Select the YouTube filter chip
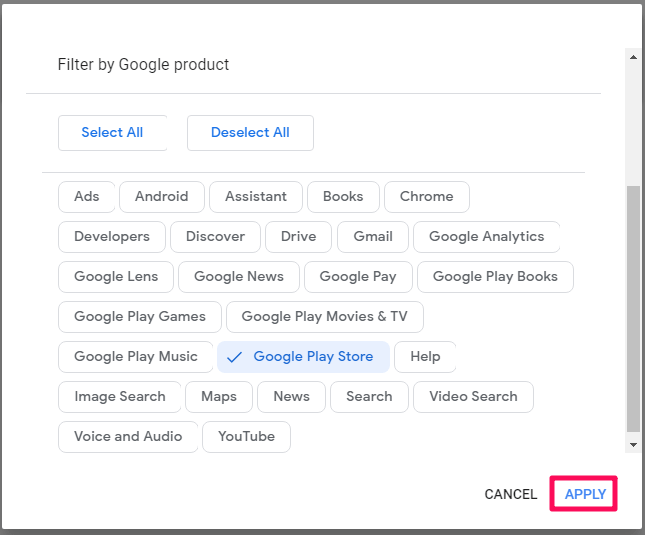This screenshot has width=645, height=535. 246,437
